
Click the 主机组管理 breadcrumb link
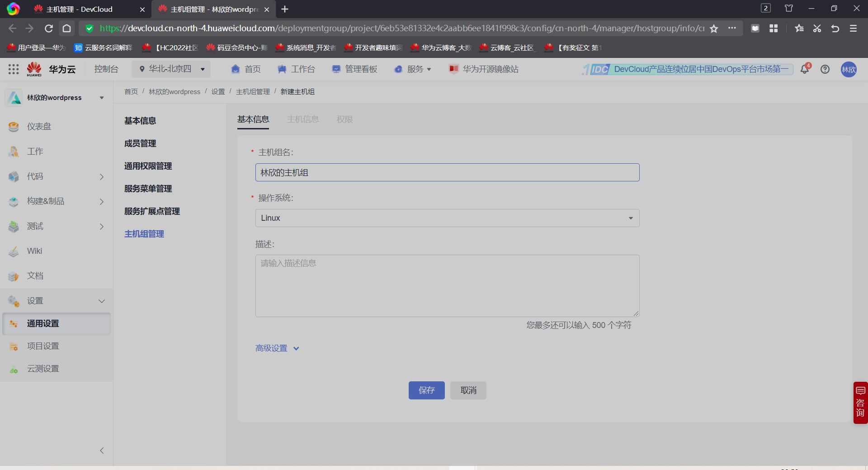[253, 92]
